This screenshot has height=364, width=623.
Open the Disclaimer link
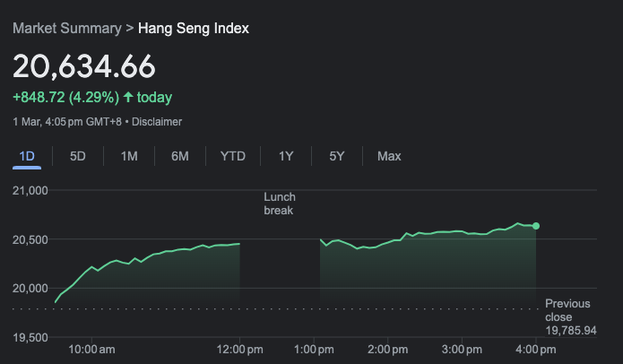[157, 121]
